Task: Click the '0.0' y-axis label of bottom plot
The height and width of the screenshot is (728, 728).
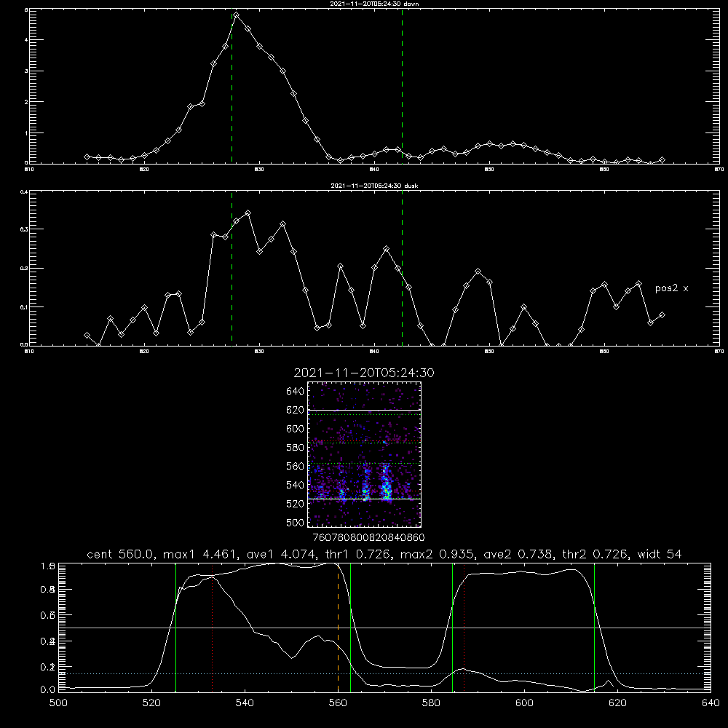Action: pyautogui.click(x=48, y=690)
